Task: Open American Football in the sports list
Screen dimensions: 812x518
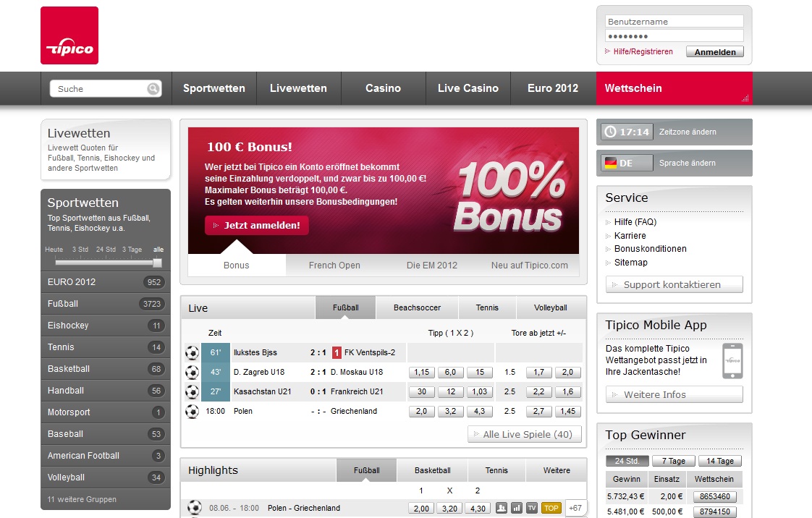Action: tap(106, 456)
